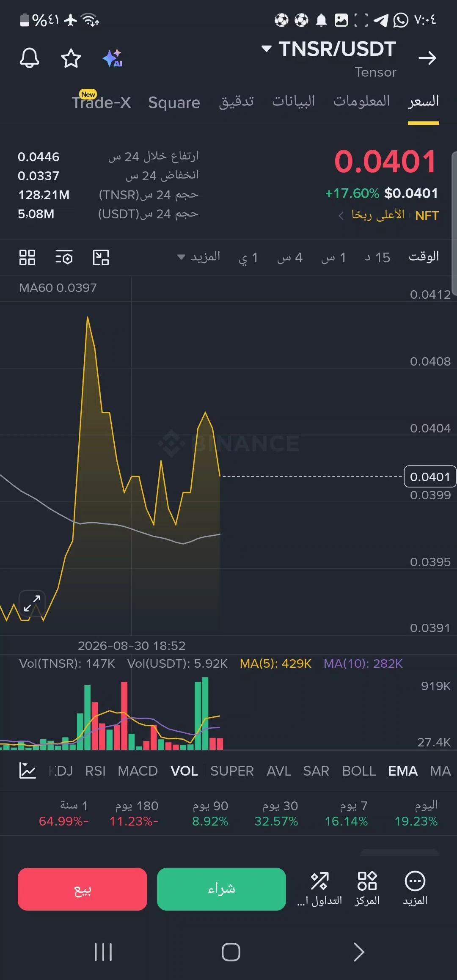Open the drawing tools icon
457x980 pixels.
(x=101, y=257)
